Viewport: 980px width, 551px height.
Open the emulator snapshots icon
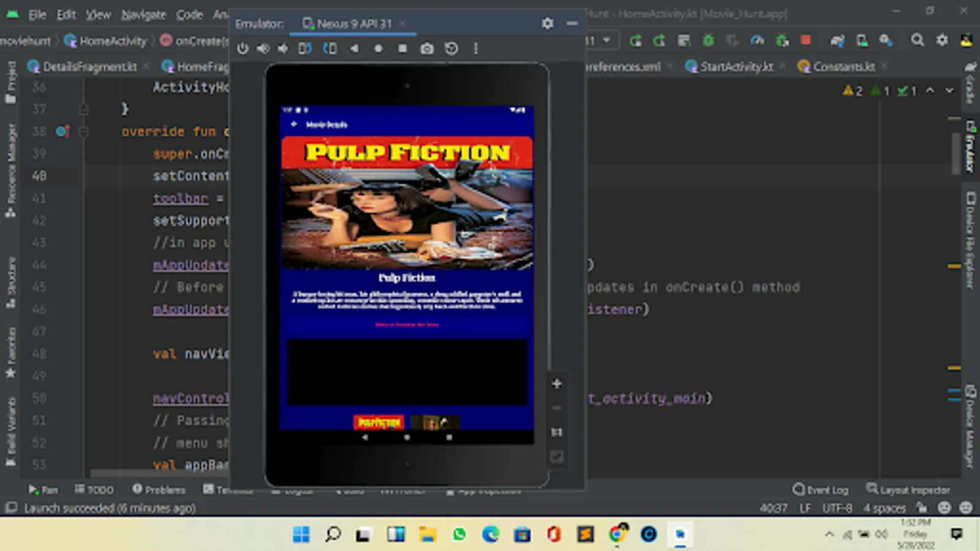[x=451, y=48]
